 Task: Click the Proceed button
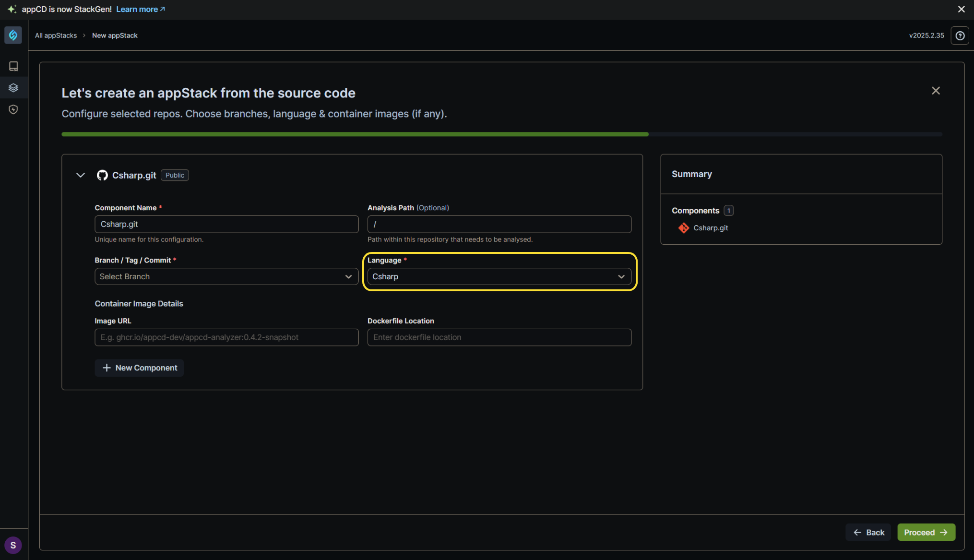(926, 532)
